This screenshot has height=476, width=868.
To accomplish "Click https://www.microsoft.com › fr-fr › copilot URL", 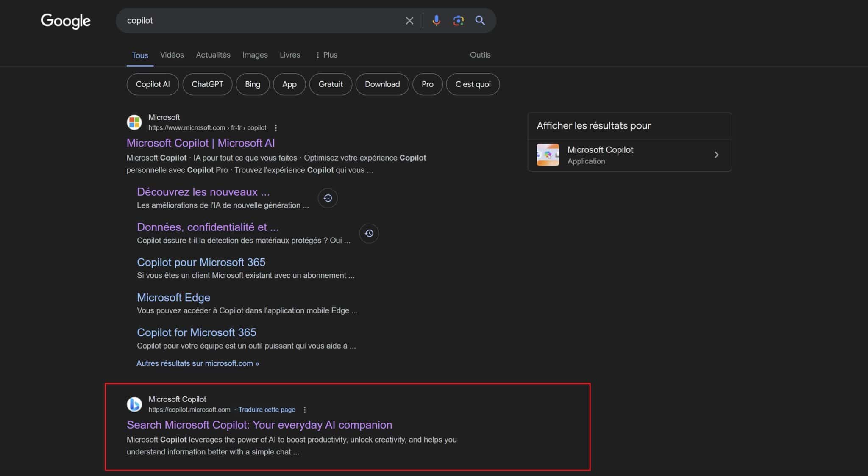I will (207, 128).
